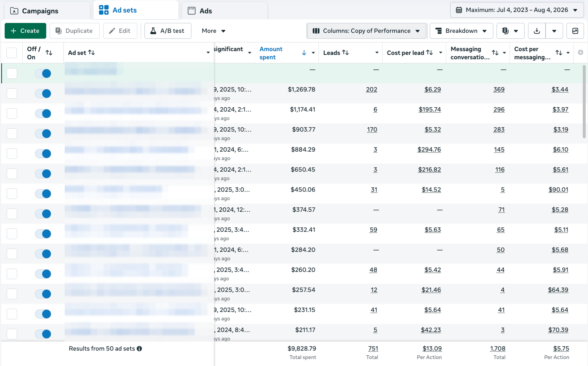Check the select-all header checkbox

[12, 53]
